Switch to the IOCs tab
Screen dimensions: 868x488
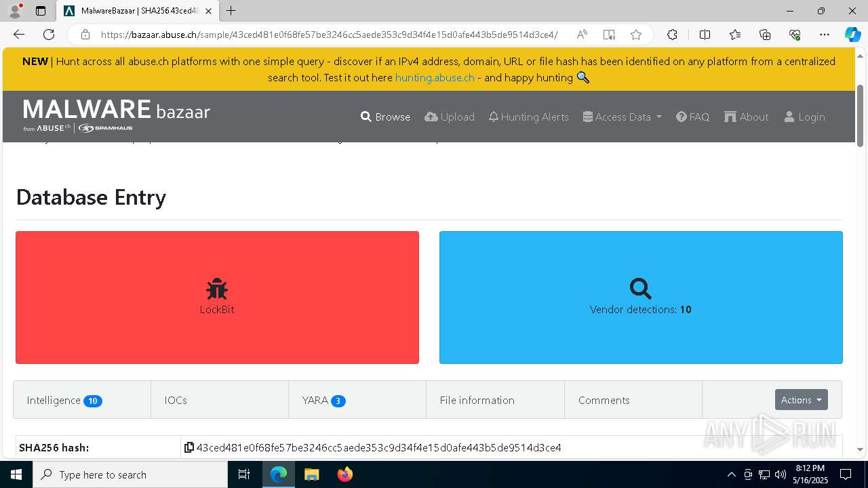coord(220,400)
